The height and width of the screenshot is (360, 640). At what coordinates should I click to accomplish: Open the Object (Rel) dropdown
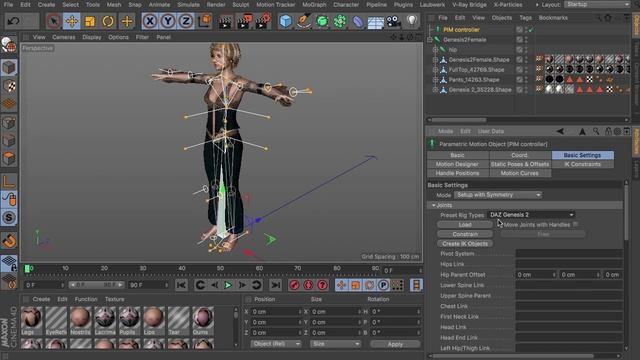point(276,344)
